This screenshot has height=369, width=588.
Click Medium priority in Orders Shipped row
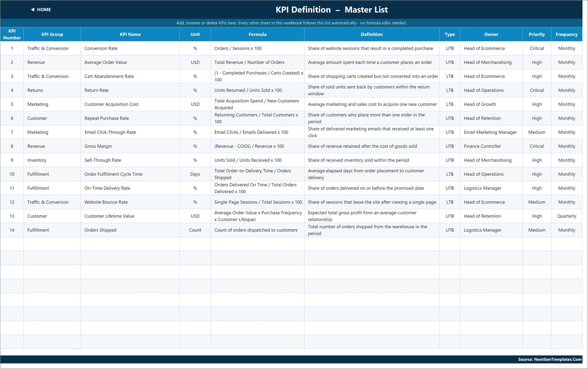coord(537,230)
